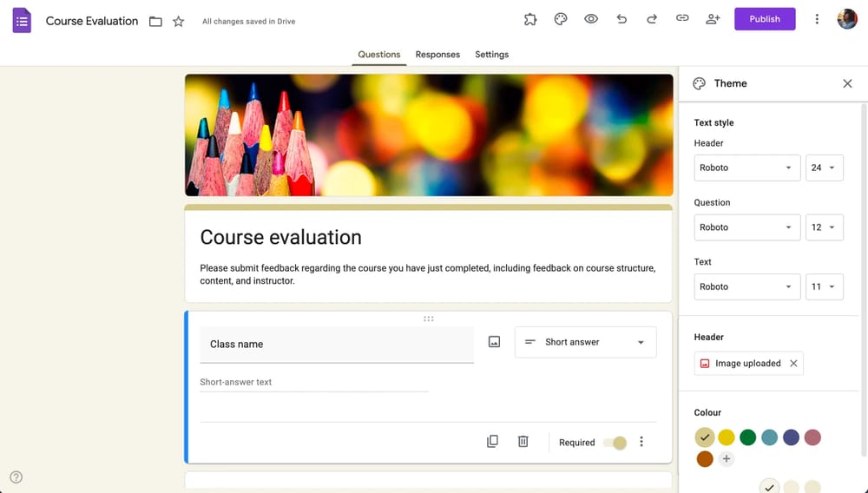This screenshot has height=493, width=868.
Task: Redo the last change
Action: tap(652, 19)
